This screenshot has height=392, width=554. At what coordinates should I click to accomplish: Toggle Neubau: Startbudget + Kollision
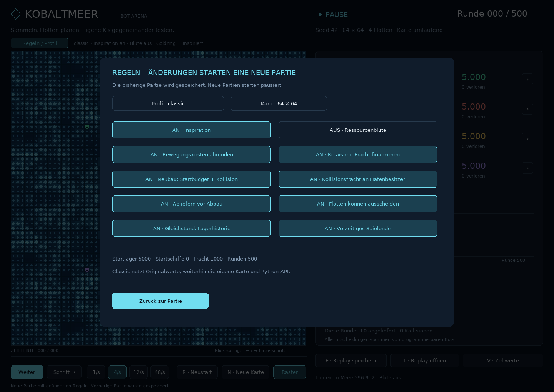[192, 179]
